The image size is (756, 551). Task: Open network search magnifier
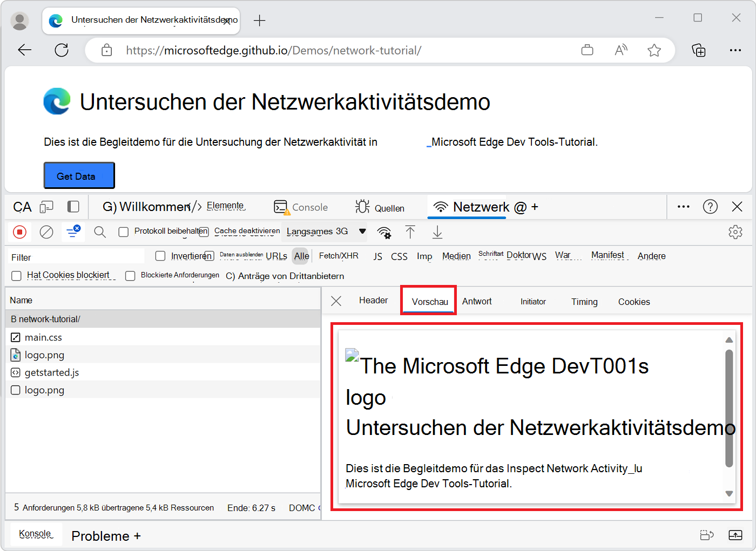[x=100, y=232]
